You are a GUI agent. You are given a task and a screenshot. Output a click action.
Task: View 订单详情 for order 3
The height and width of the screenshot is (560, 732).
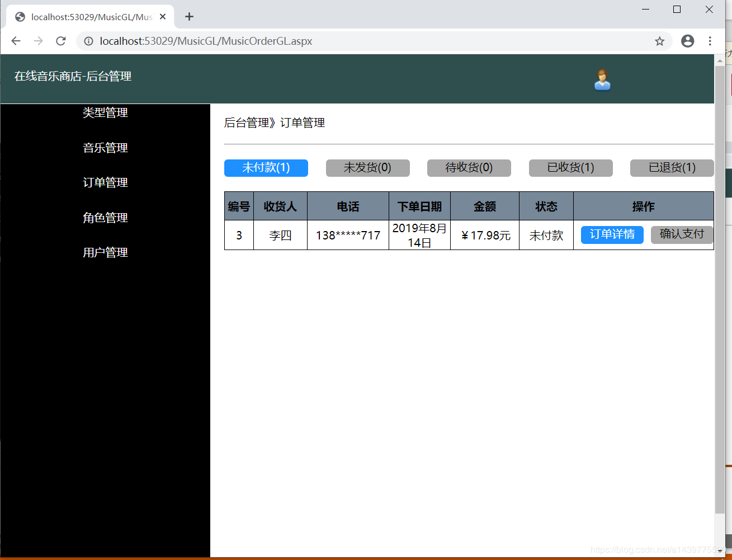pos(612,234)
